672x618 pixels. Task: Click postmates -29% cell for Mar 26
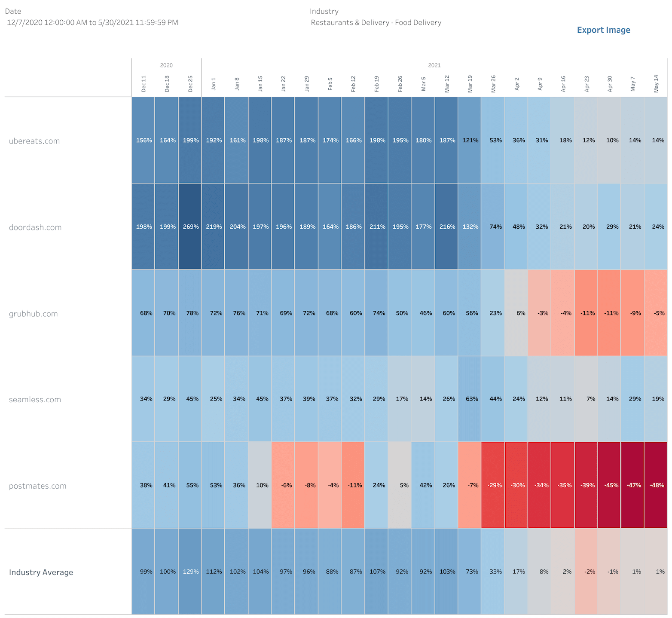493,485
